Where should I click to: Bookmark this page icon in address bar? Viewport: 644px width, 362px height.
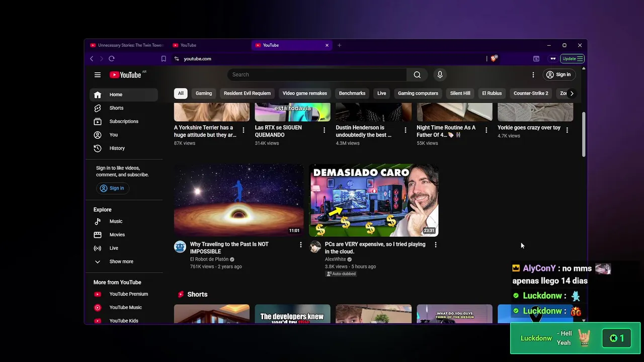point(164,59)
